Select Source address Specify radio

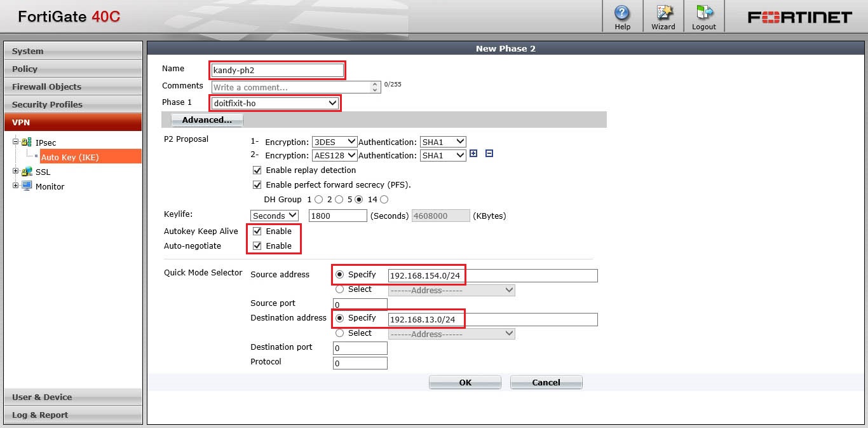(x=339, y=275)
